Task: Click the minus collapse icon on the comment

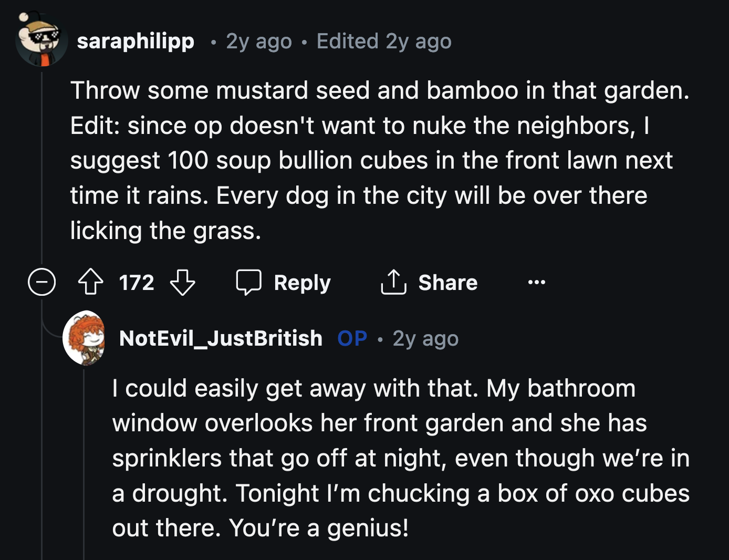Action: [x=41, y=282]
